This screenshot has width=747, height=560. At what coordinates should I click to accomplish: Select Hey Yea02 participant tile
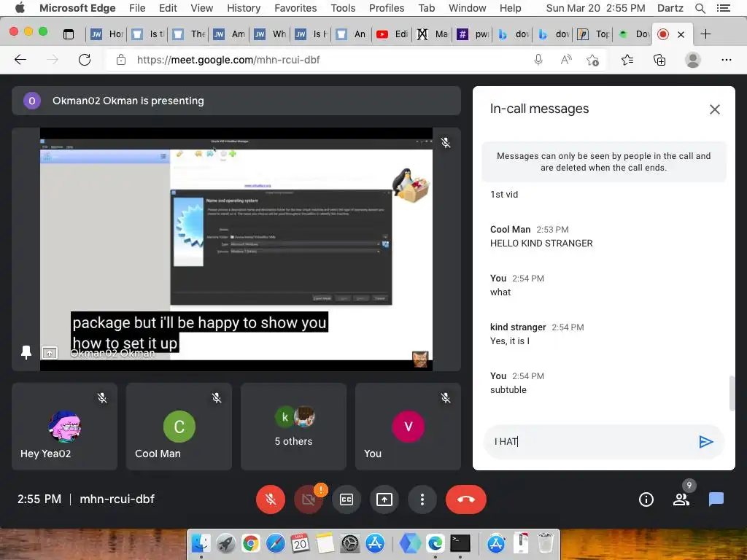[64, 426]
